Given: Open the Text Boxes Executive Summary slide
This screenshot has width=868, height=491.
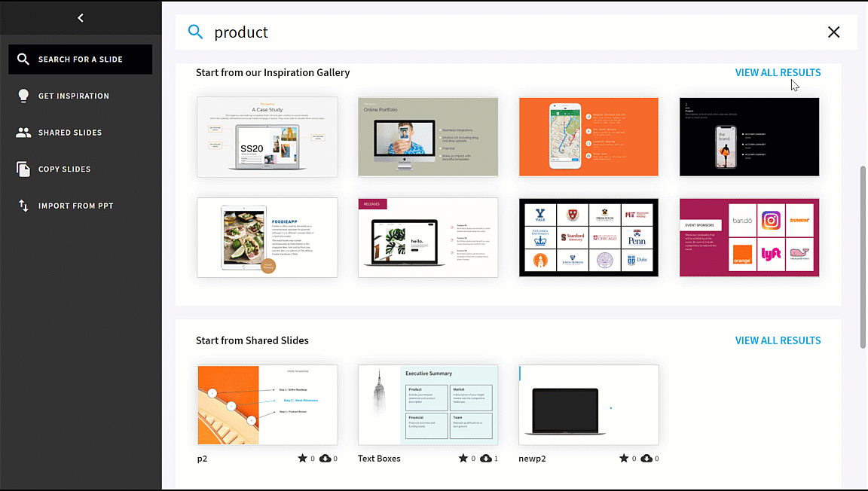Looking at the screenshot, I should pyautogui.click(x=428, y=404).
